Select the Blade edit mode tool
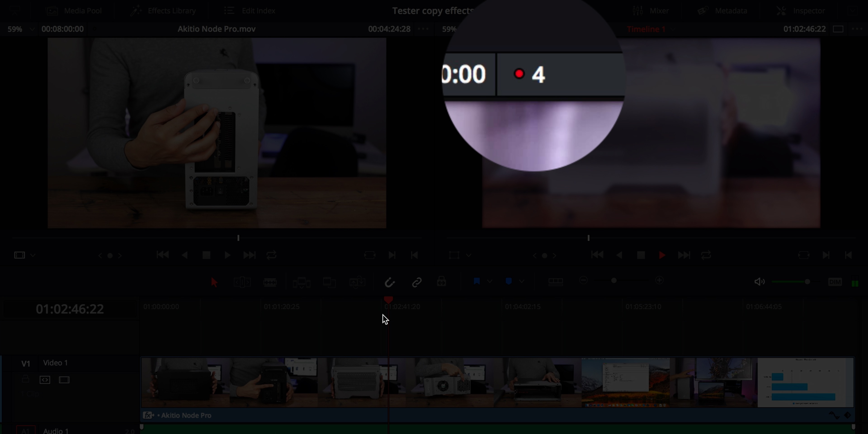Screen dimensions: 868x434 [x=270, y=282]
